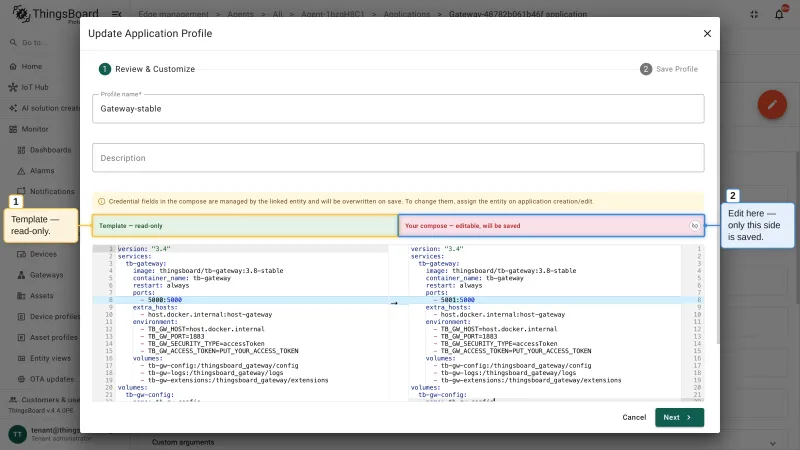The image size is (800, 450).
Task: Click the Cancel button
Action: pos(634,417)
